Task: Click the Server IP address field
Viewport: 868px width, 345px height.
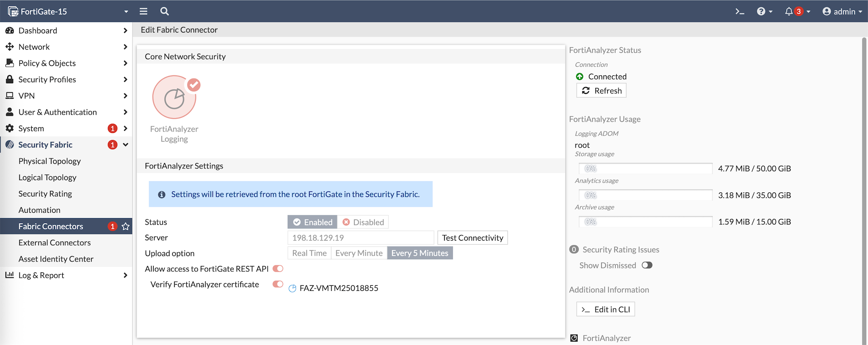Action: [360, 238]
